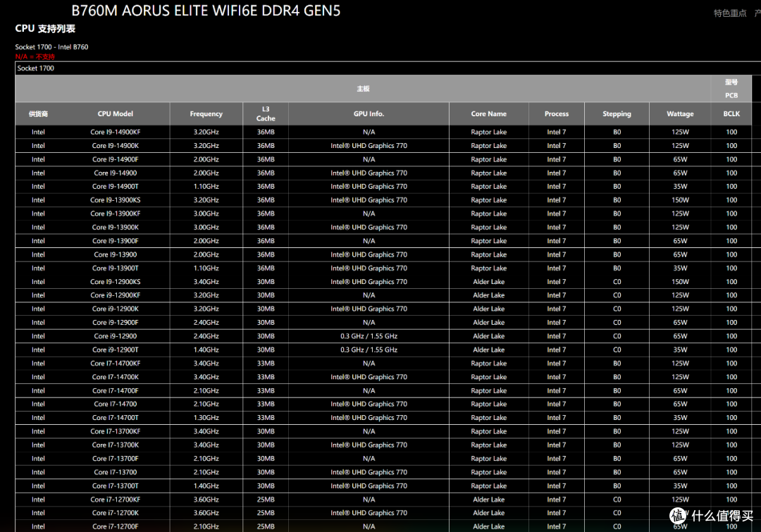
Task: Click the GPU Info. column header
Action: pos(369,113)
